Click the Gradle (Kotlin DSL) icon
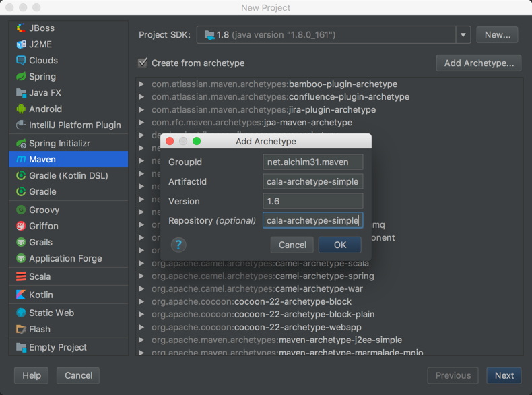Screen dimensions: 532x395 (21, 176)
